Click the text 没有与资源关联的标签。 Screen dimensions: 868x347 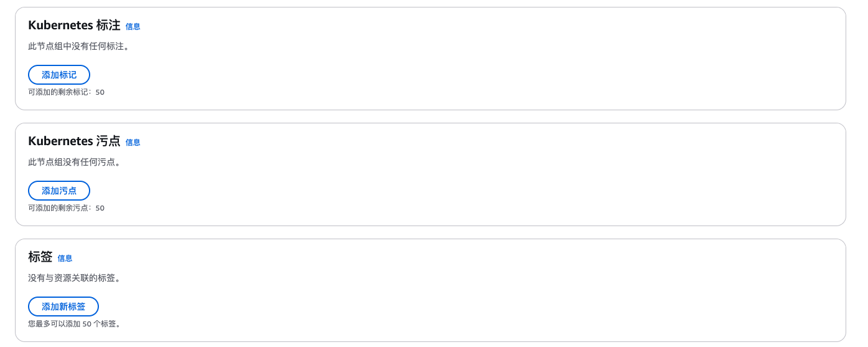point(75,278)
